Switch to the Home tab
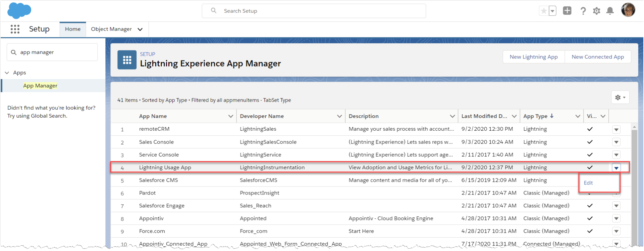This screenshot has width=644, height=251. (x=73, y=29)
